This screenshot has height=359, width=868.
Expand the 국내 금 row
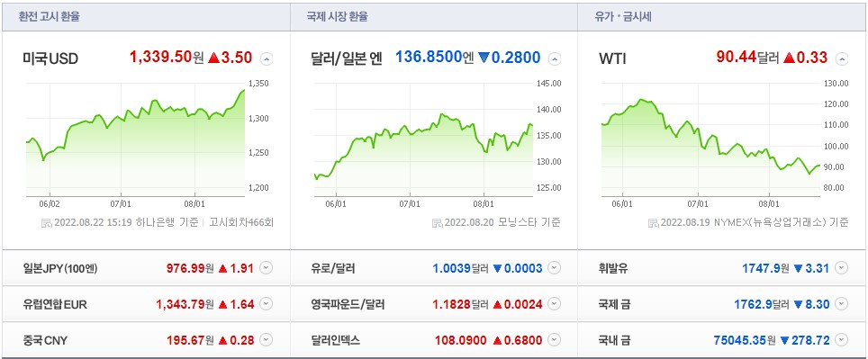(841, 339)
